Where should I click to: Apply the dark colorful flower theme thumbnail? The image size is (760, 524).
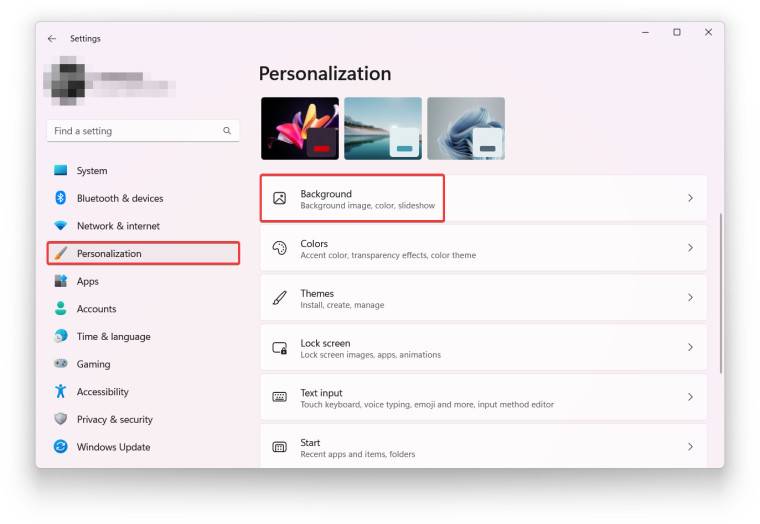click(x=299, y=128)
